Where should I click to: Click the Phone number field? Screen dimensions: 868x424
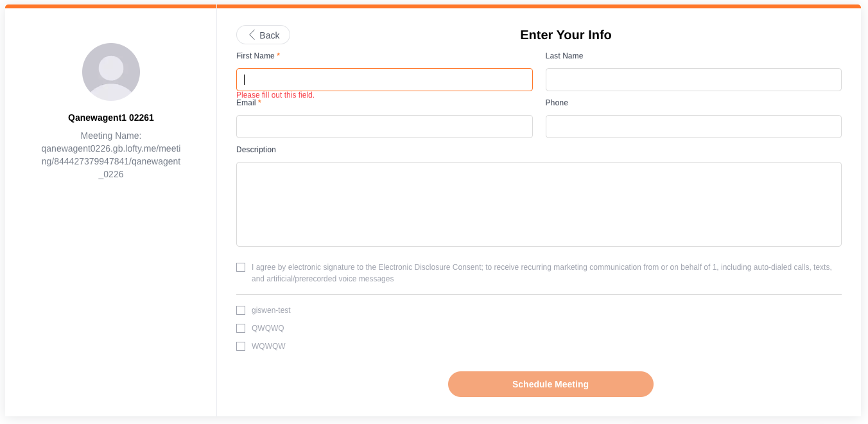tap(693, 127)
